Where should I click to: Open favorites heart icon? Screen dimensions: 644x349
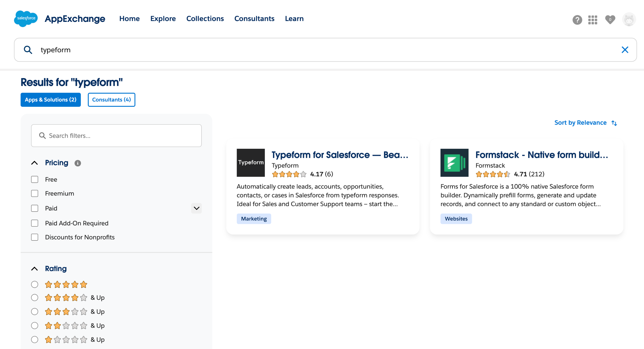coord(610,20)
